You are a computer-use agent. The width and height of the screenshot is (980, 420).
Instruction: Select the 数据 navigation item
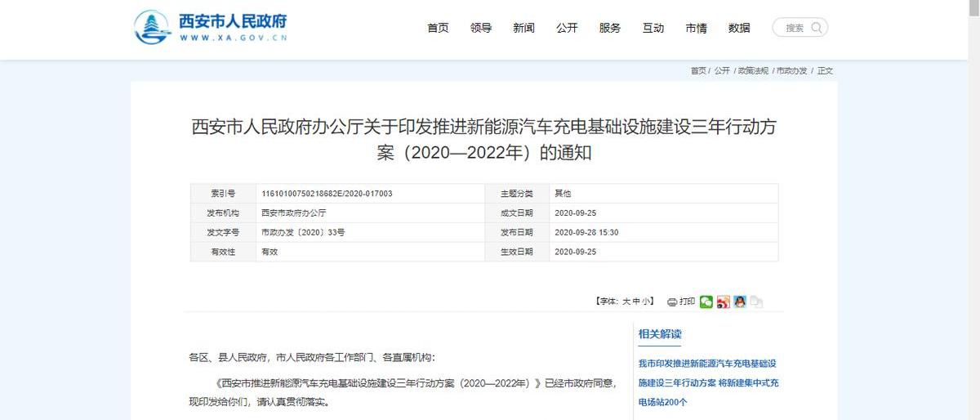(739, 28)
